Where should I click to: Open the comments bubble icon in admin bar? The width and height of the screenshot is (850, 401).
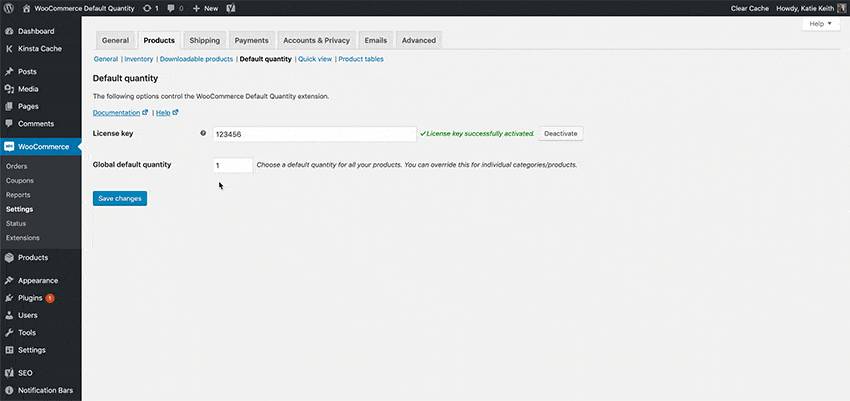pos(171,8)
